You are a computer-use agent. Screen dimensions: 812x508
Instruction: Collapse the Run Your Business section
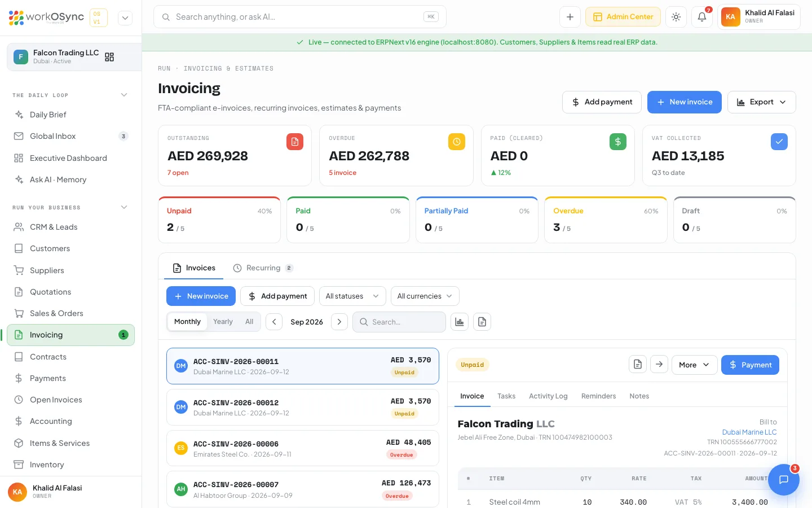click(124, 207)
